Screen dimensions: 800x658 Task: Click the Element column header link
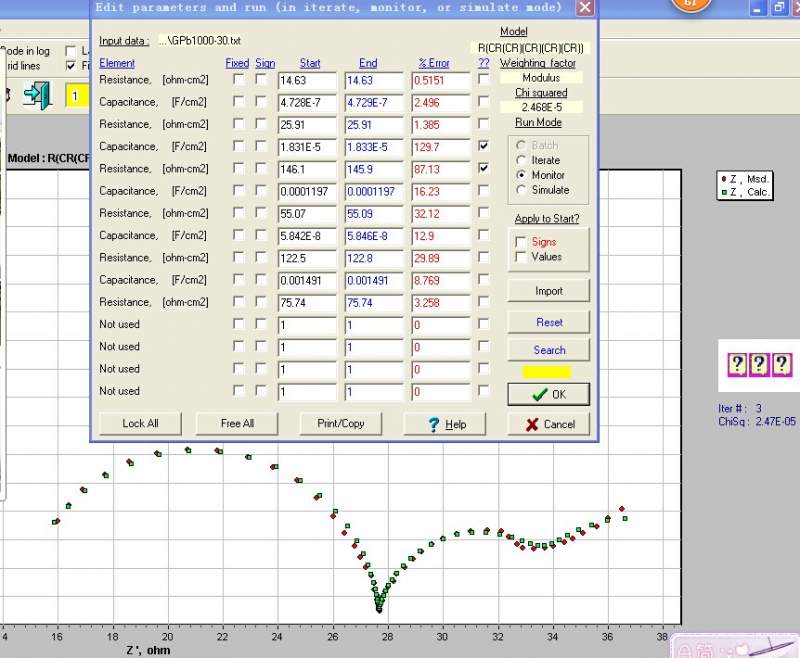(x=117, y=63)
